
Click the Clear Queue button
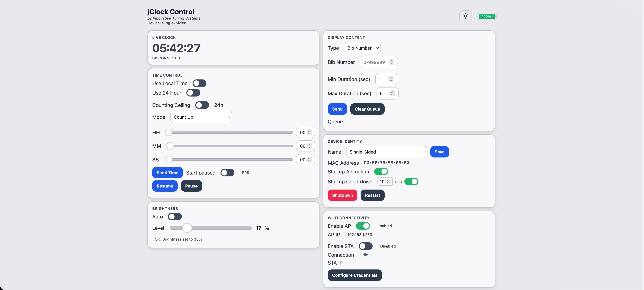click(x=367, y=109)
